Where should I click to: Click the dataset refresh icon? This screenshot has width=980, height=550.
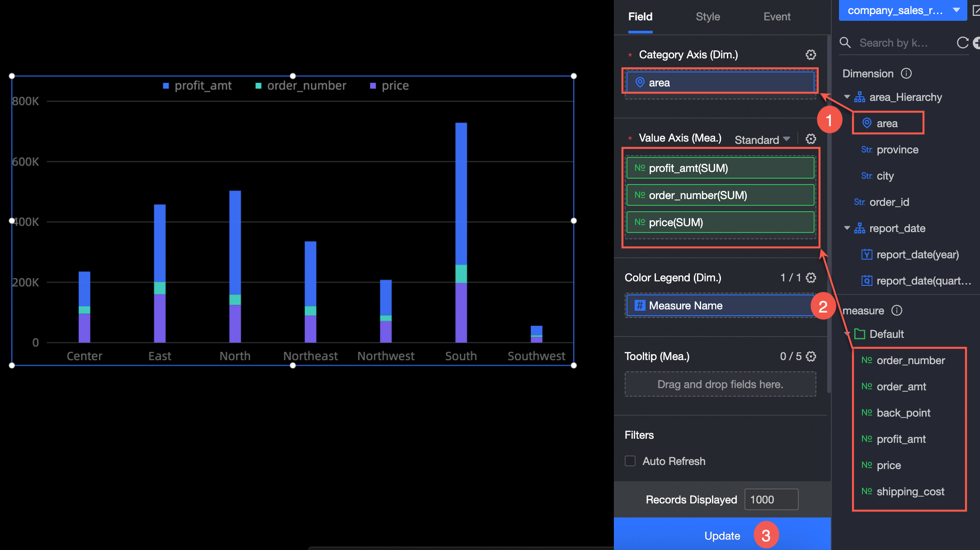click(962, 43)
